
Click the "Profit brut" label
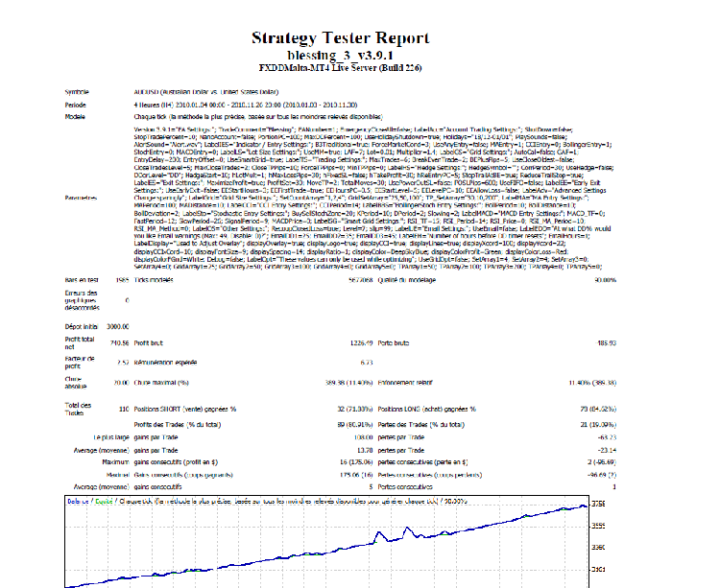coord(148,343)
